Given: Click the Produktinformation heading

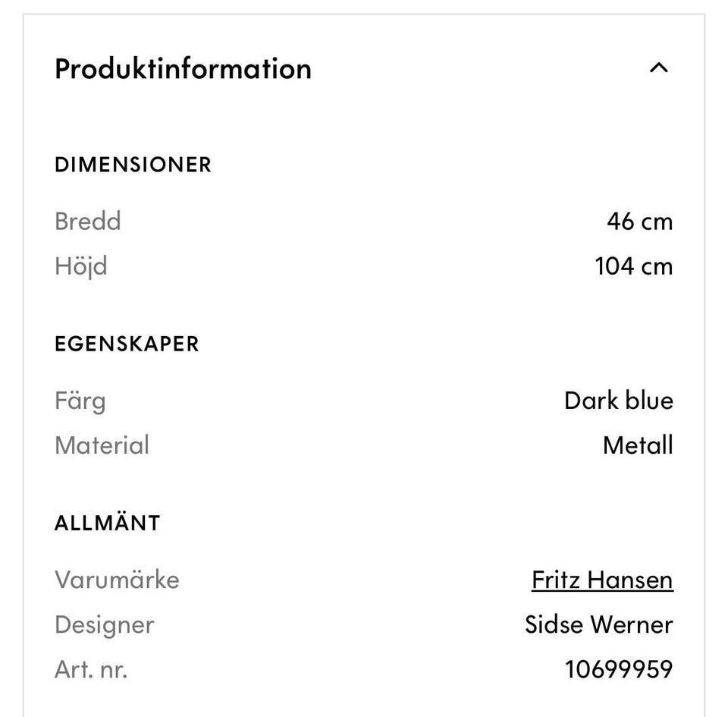Looking at the screenshot, I should [183, 69].
